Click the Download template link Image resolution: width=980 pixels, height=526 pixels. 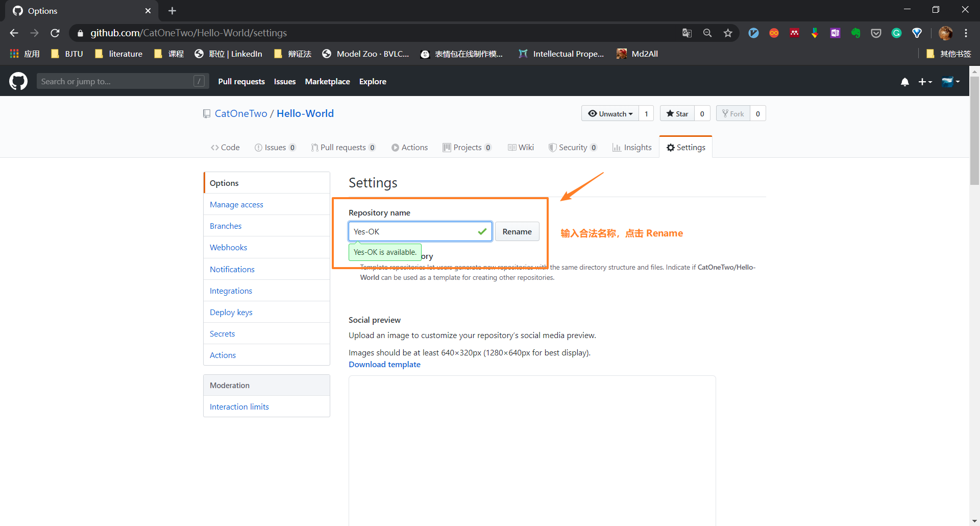384,365
